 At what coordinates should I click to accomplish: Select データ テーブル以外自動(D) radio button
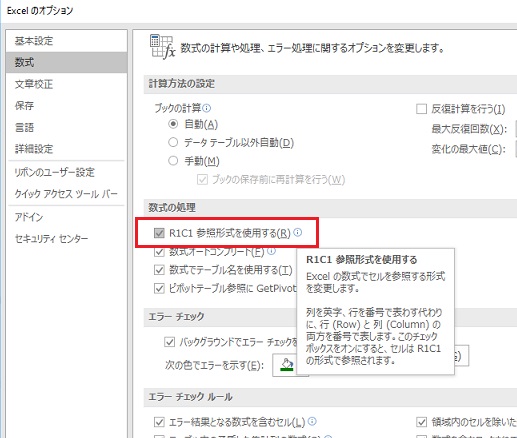(x=173, y=143)
